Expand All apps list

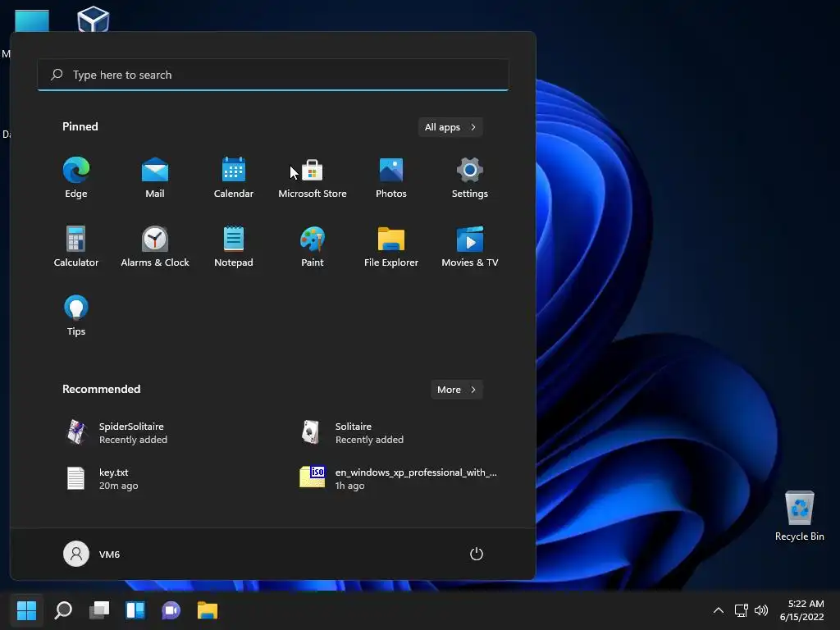(450, 127)
